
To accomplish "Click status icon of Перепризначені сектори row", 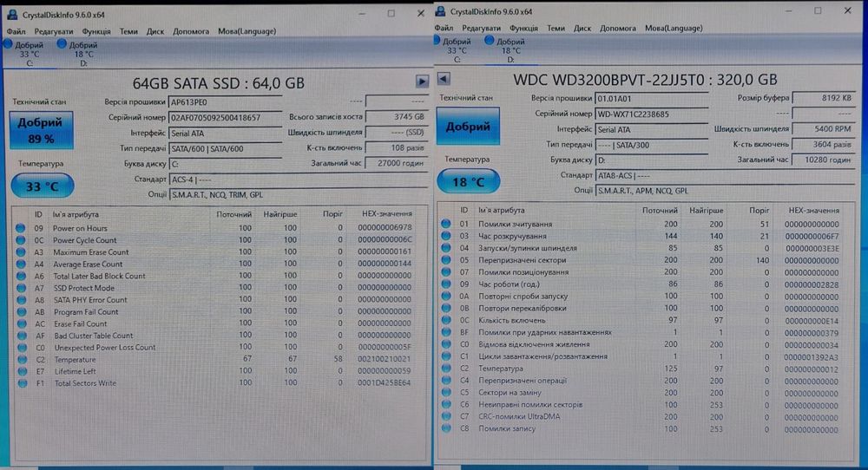I will [445, 260].
